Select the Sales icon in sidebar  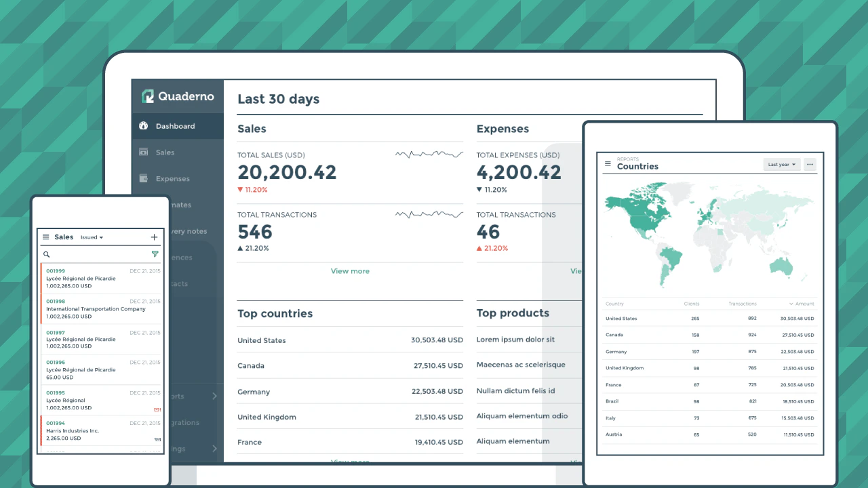143,152
